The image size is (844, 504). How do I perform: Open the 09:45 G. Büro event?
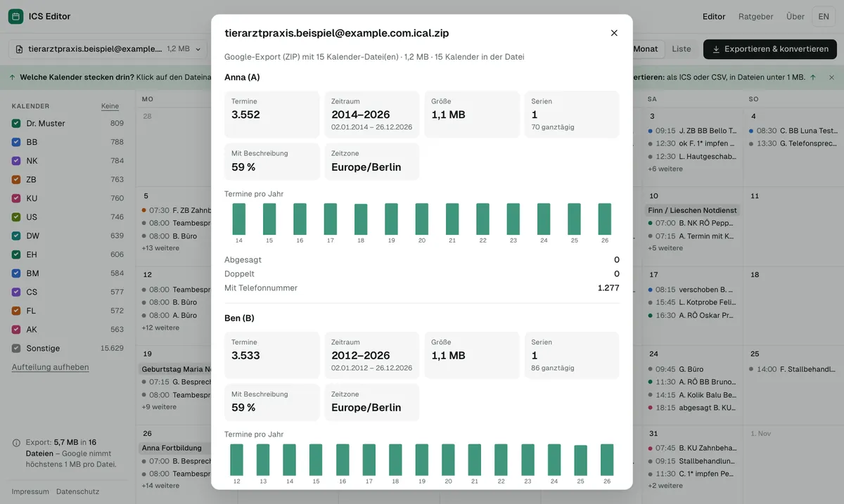pos(693,369)
